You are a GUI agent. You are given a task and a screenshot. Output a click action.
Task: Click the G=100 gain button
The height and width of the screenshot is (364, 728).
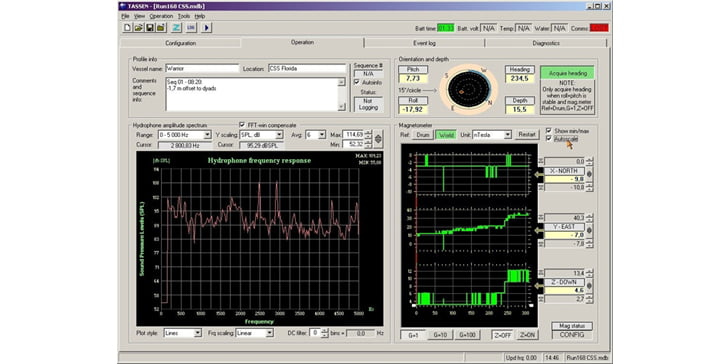click(x=468, y=335)
